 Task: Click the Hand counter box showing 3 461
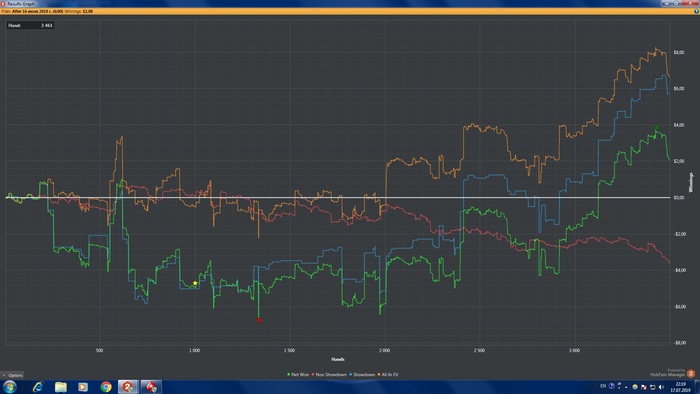coord(30,25)
